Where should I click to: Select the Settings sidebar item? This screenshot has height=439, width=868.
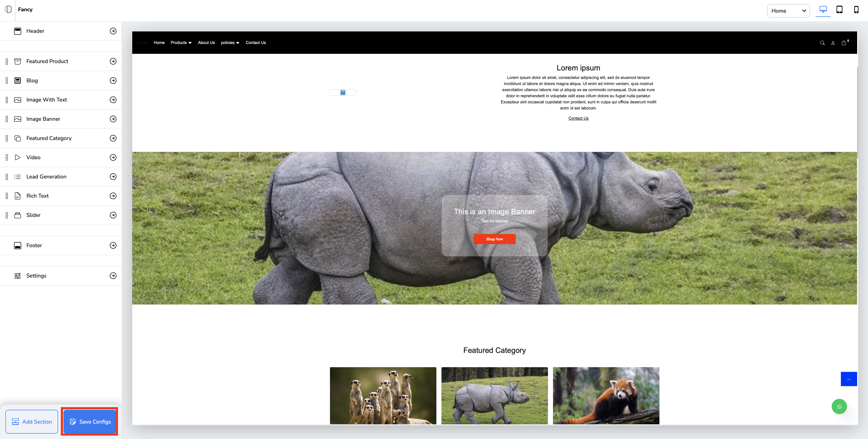(x=36, y=276)
